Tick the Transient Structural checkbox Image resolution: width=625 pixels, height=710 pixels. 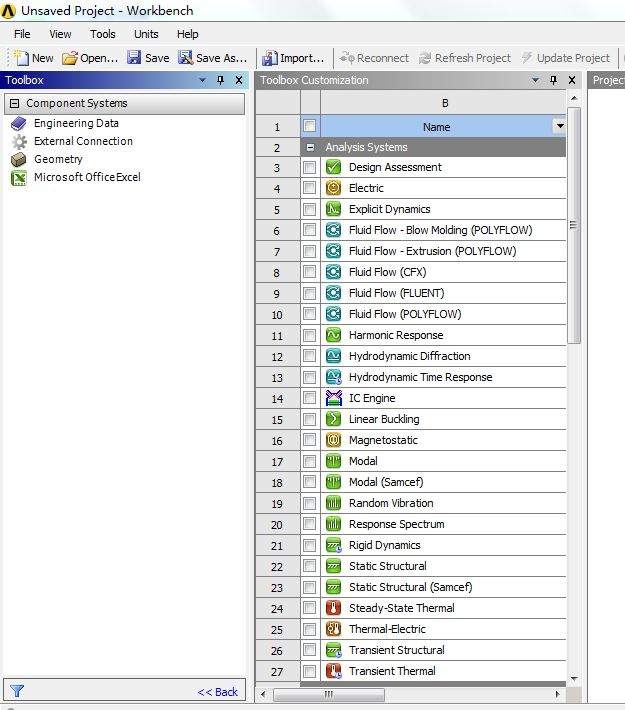[x=310, y=650]
